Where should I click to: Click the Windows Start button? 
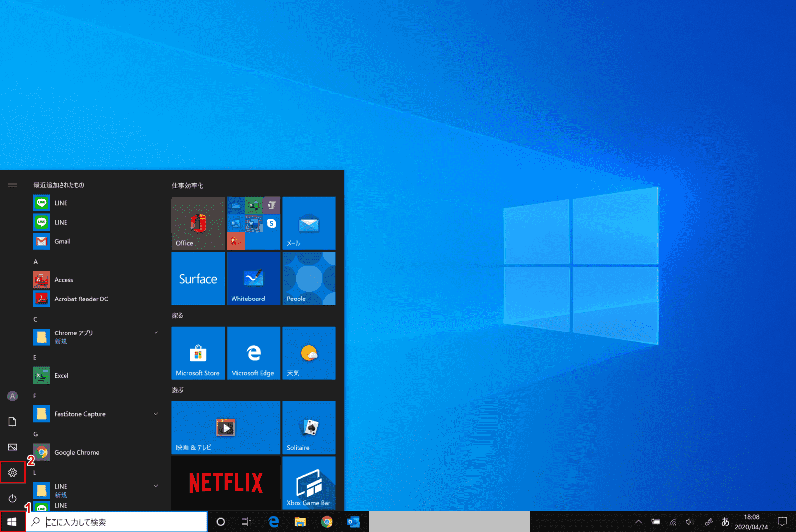[12, 522]
